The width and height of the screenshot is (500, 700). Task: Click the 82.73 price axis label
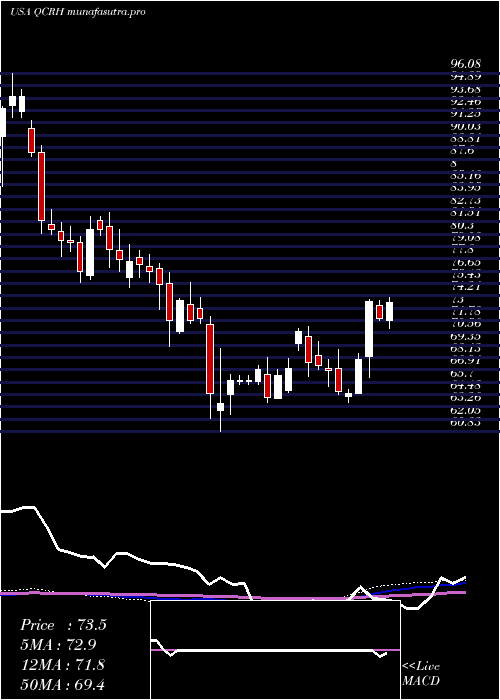(466, 201)
